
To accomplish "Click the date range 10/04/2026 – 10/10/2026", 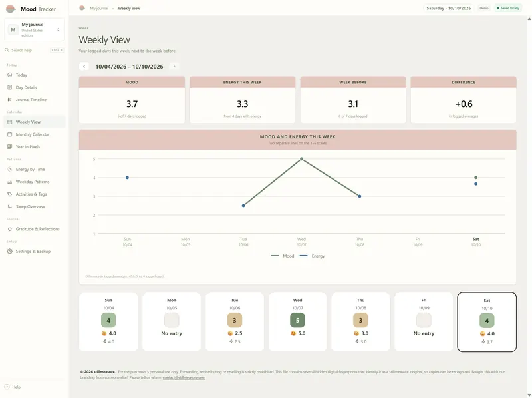I will pyautogui.click(x=129, y=67).
